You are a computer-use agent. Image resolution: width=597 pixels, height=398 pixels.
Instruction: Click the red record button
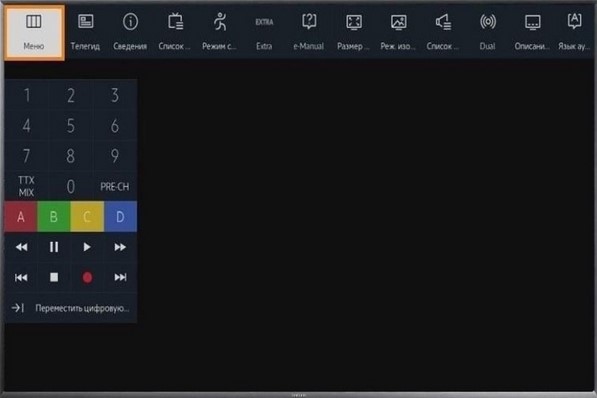[x=87, y=277]
